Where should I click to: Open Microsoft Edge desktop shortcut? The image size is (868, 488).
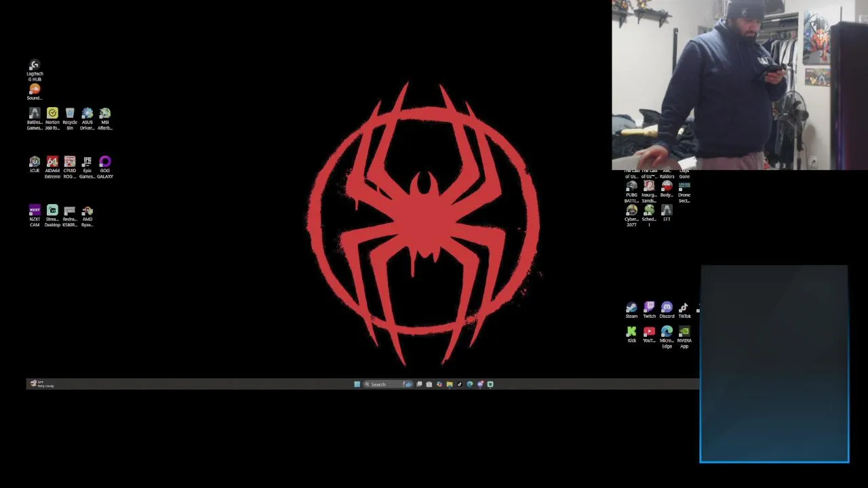[x=667, y=338]
